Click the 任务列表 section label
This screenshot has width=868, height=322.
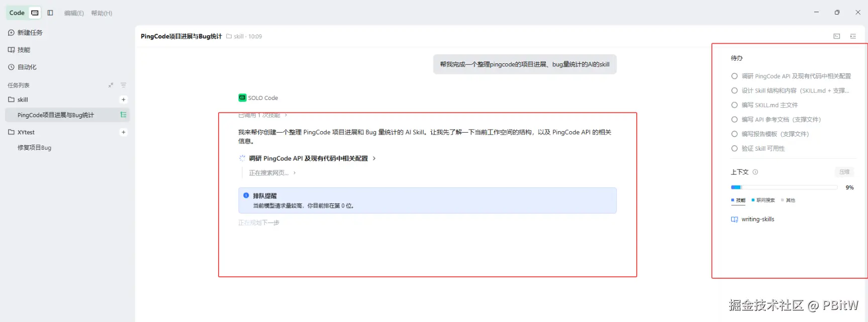(x=19, y=85)
